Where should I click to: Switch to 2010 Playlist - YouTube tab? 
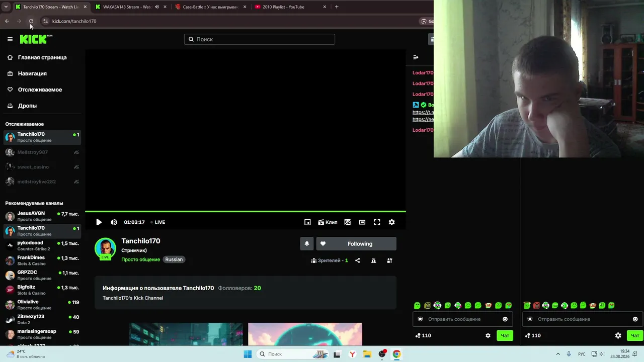(290, 7)
